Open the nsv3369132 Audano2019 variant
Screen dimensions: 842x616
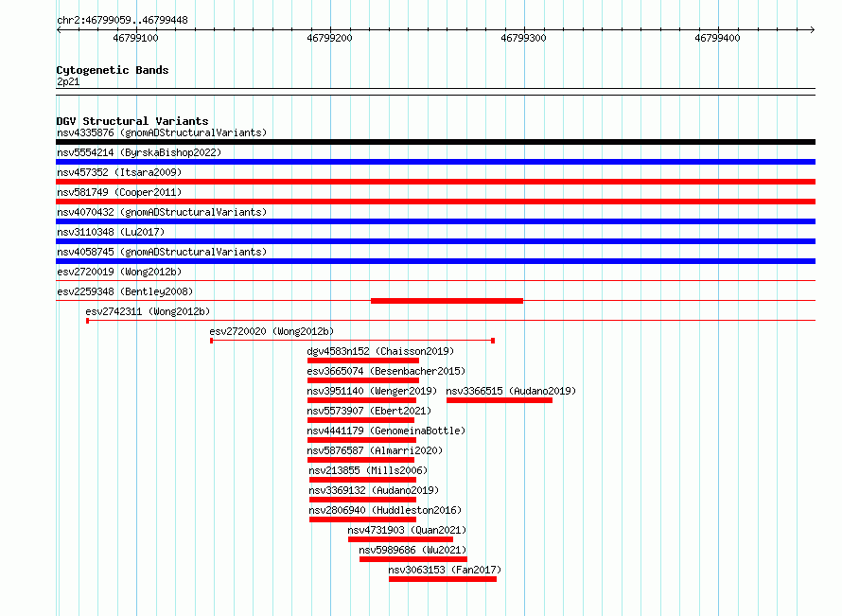[374, 490]
